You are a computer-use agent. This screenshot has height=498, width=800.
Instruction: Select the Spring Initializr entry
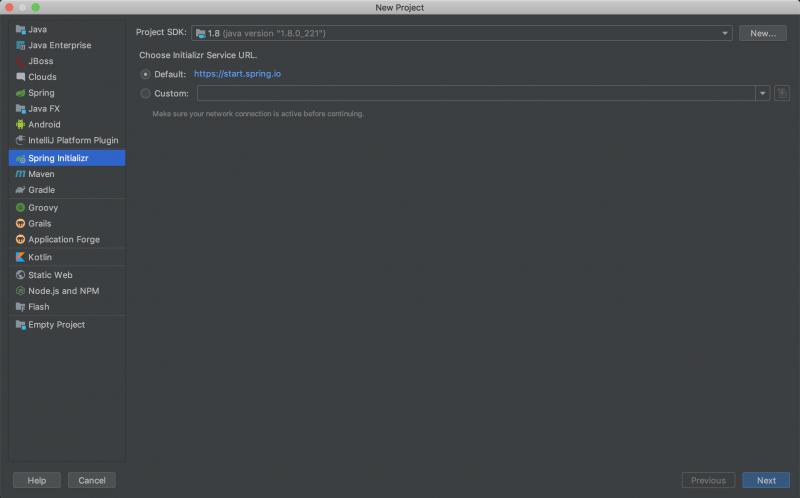click(x=67, y=158)
